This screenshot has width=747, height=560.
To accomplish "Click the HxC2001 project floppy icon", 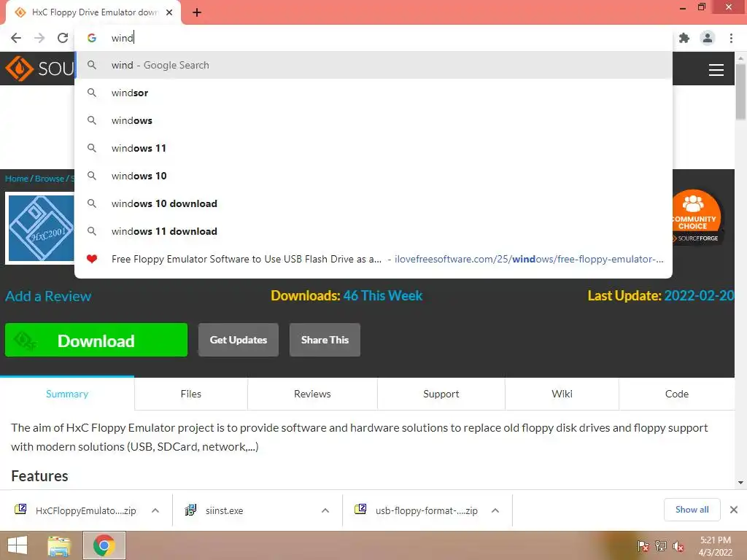I will pyautogui.click(x=41, y=228).
